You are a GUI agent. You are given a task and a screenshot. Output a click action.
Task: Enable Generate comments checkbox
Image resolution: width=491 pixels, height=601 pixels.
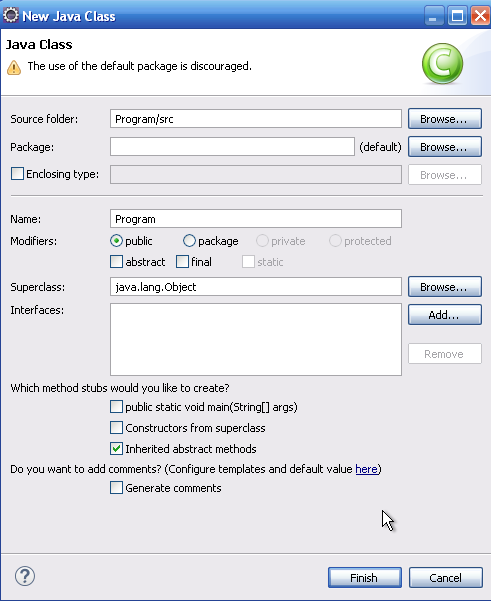click(116, 488)
